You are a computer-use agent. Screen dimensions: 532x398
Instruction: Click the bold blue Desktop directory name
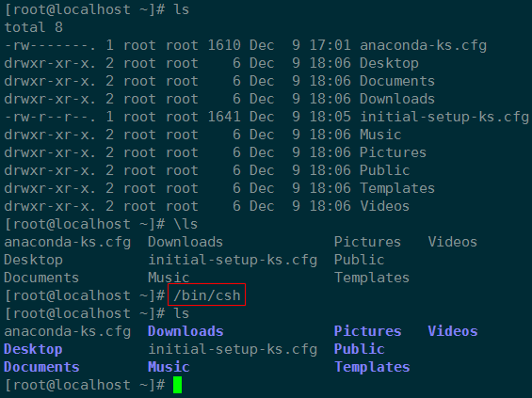[33, 349]
